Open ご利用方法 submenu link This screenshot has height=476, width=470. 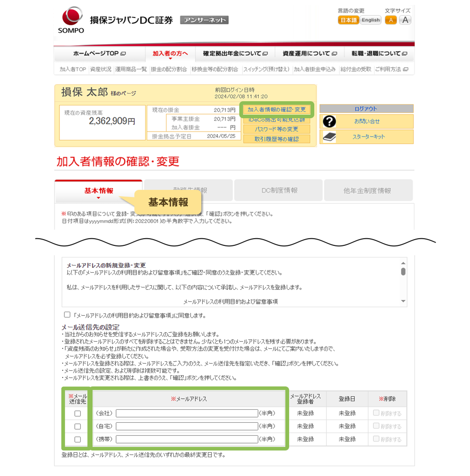point(391,69)
